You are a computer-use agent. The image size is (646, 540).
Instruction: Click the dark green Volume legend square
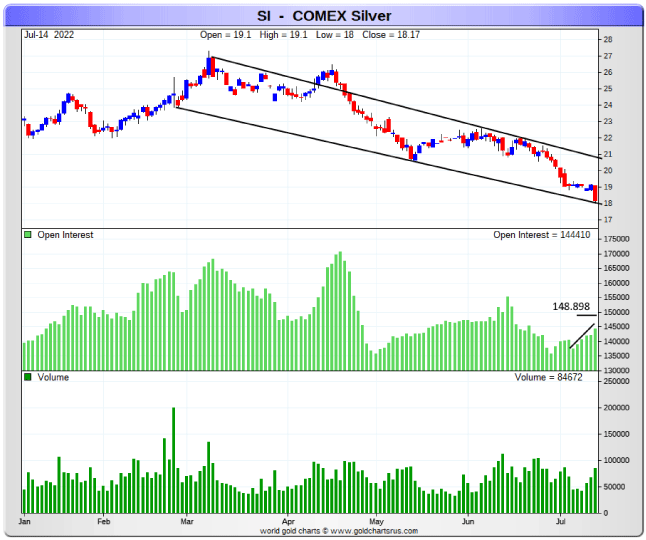click(28, 377)
